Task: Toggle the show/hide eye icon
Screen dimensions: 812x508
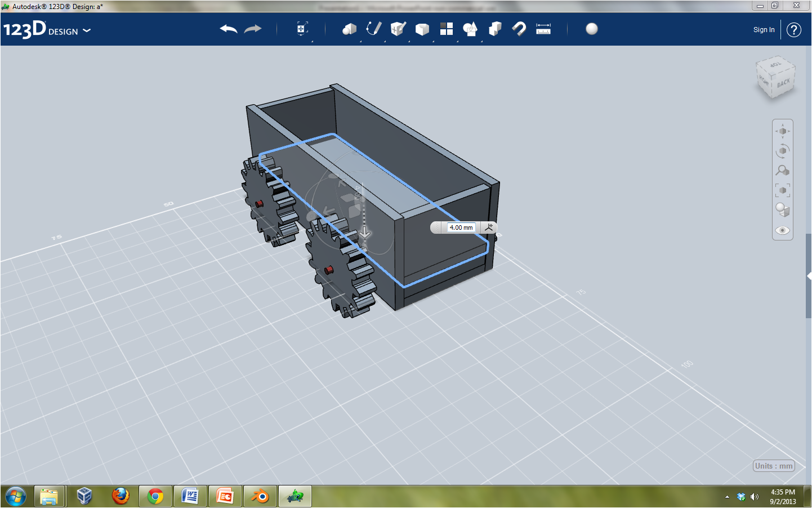Action: tap(783, 230)
